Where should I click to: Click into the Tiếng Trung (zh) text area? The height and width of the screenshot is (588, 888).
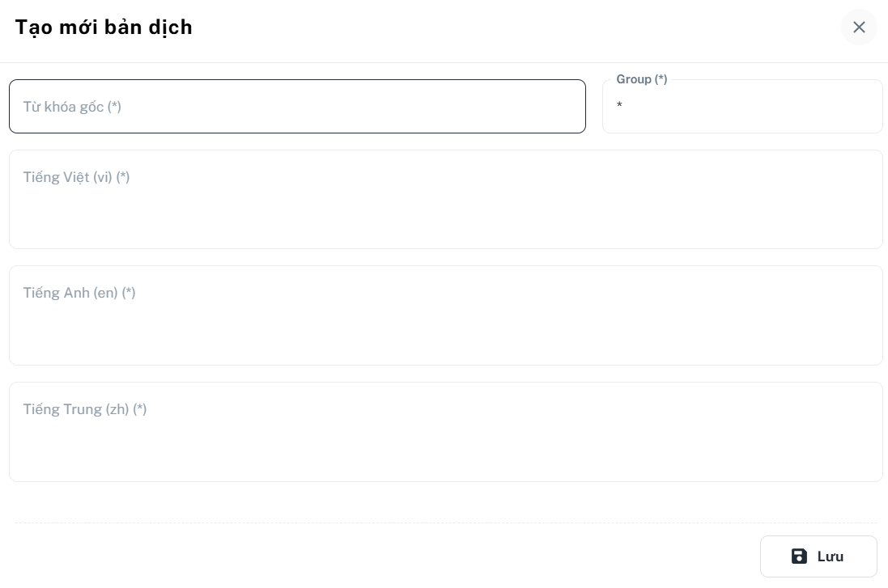coord(446,432)
